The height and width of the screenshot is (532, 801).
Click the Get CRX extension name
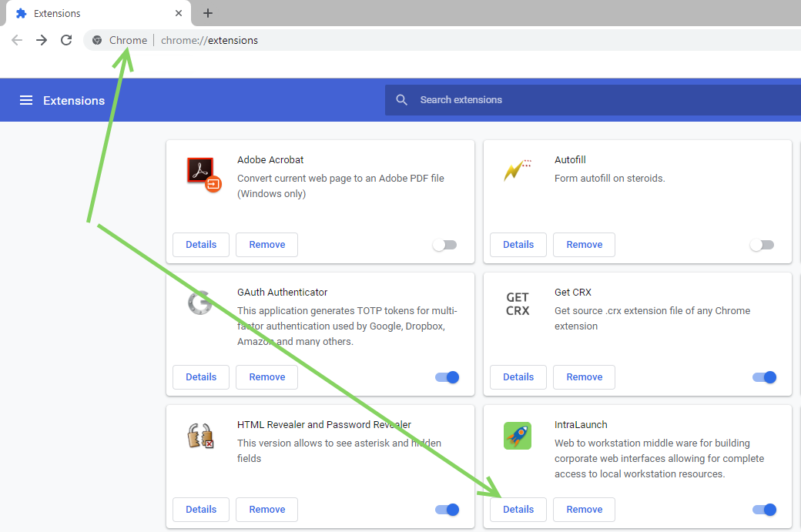573,292
